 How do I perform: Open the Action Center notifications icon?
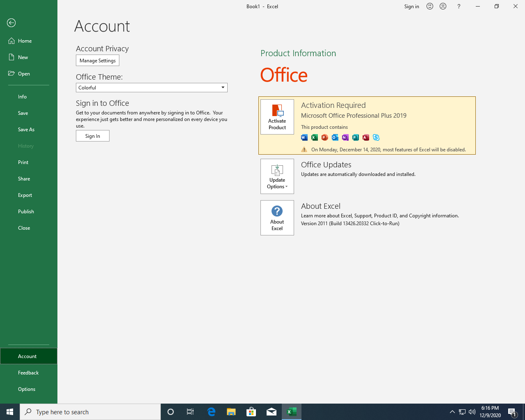pos(512,412)
